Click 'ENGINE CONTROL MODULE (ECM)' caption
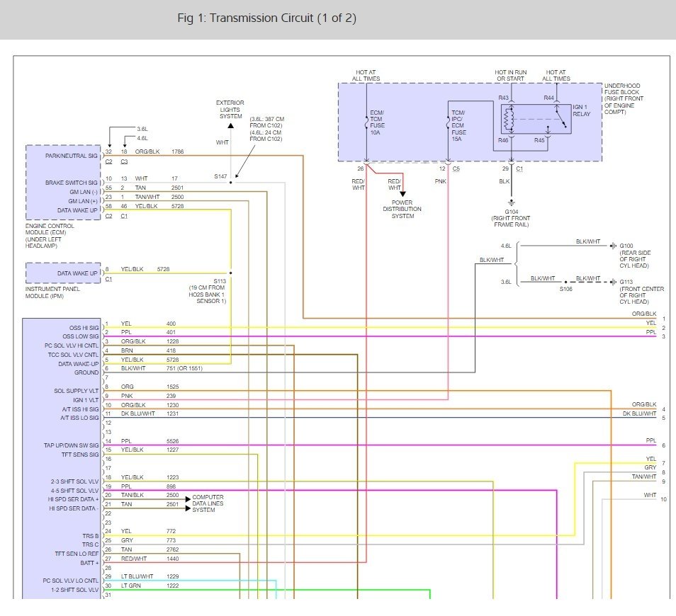Viewport: 676px width, 616px height. point(50,229)
